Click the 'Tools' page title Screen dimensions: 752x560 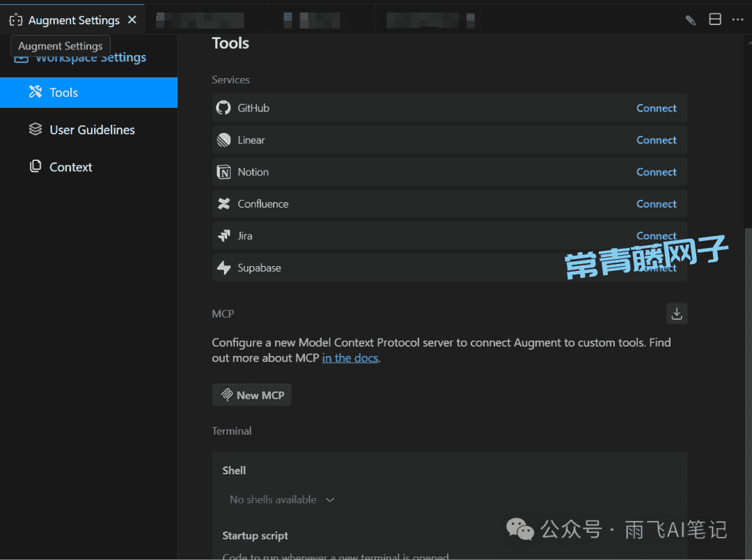[x=230, y=43]
